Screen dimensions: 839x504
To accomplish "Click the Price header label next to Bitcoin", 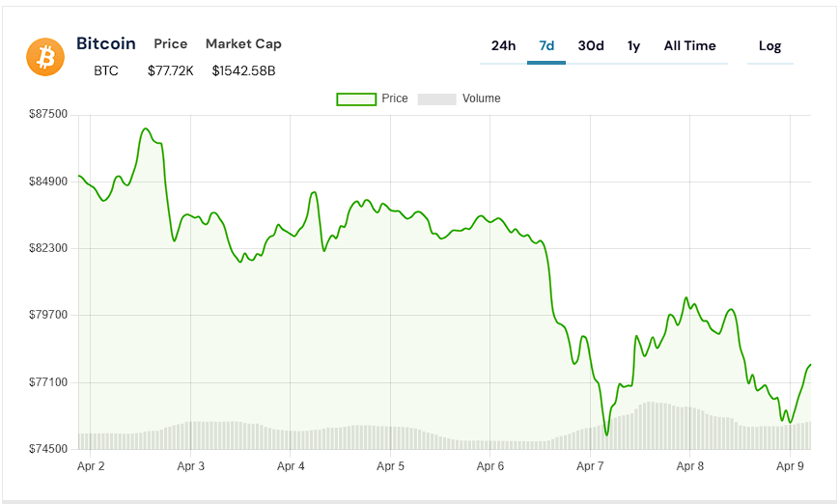I will tap(171, 43).
